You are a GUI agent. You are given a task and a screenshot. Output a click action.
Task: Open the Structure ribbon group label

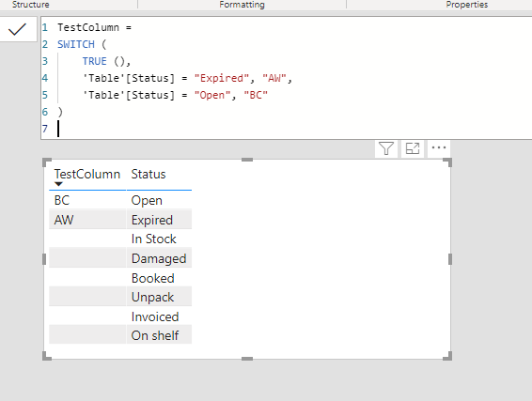(x=30, y=5)
